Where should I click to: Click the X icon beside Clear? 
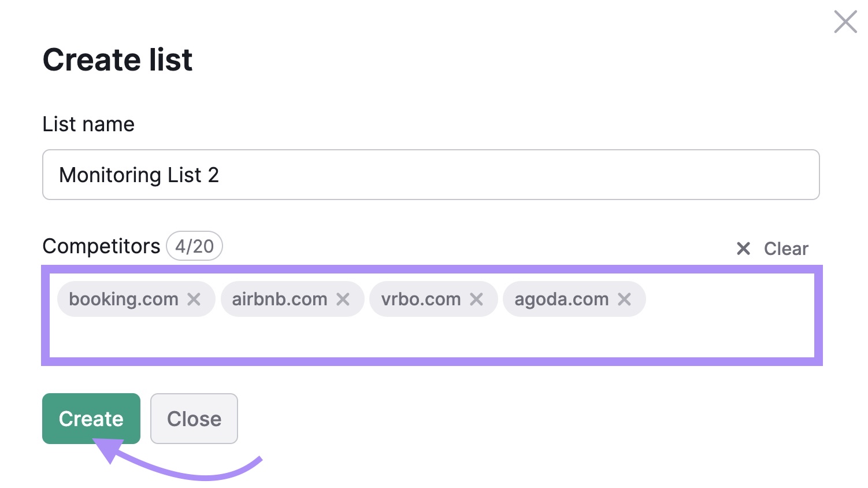743,249
